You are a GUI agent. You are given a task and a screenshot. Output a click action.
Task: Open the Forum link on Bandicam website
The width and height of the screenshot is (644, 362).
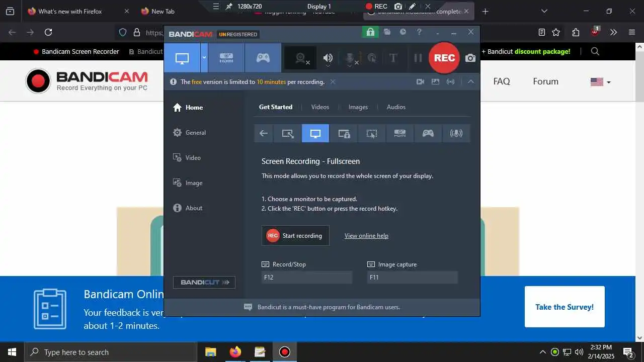click(546, 81)
